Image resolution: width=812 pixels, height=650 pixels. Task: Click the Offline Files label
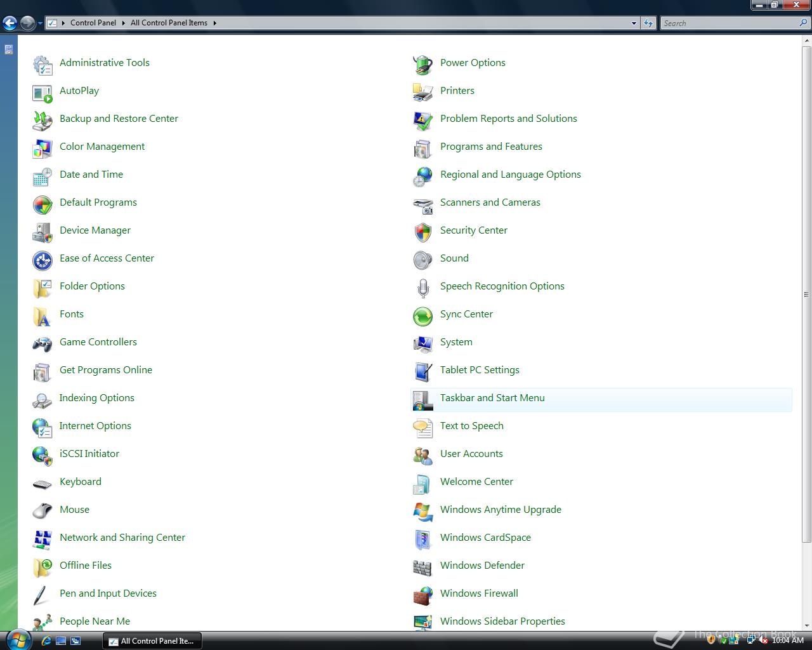coord(86,566)
